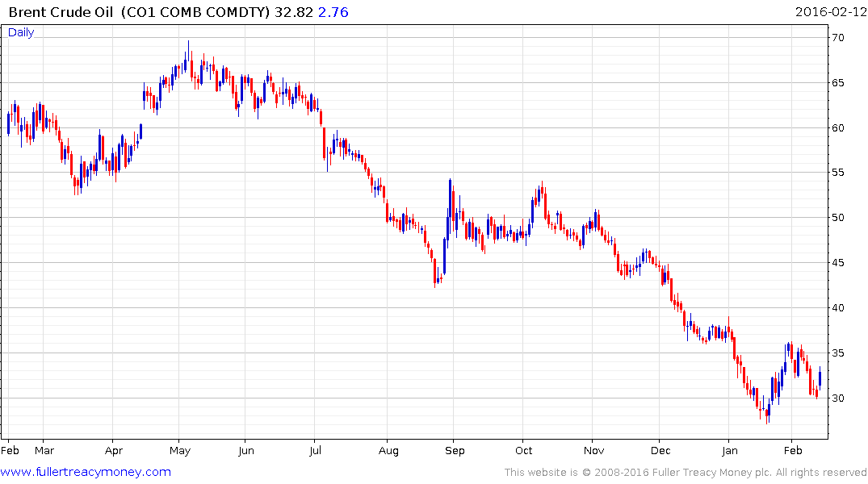Click the 'Daily' interval label

tap(21, 32)
